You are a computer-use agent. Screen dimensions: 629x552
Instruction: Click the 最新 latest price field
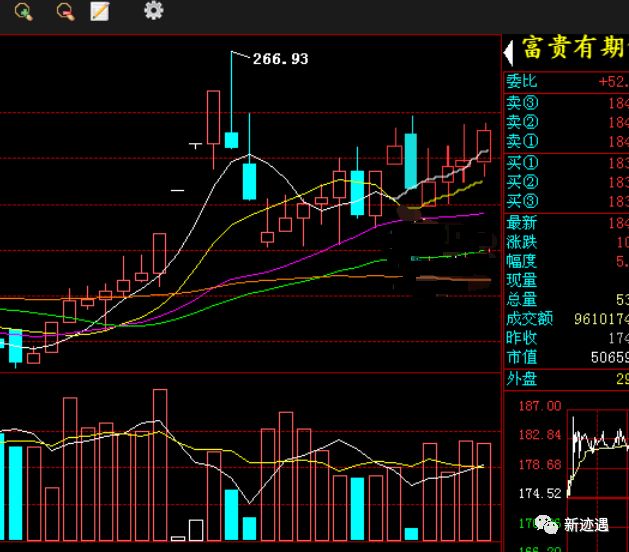566,223
